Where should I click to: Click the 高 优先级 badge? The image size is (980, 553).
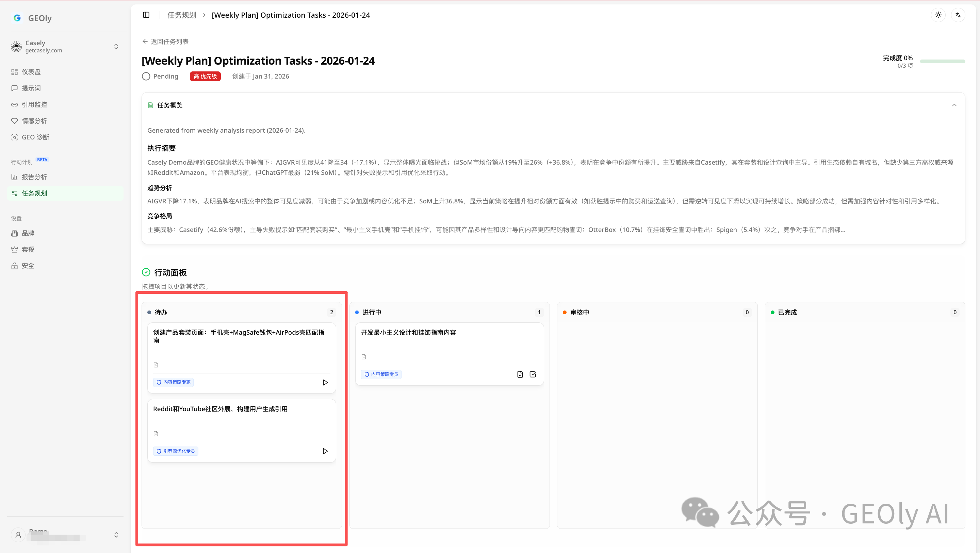tap(206, 77)
